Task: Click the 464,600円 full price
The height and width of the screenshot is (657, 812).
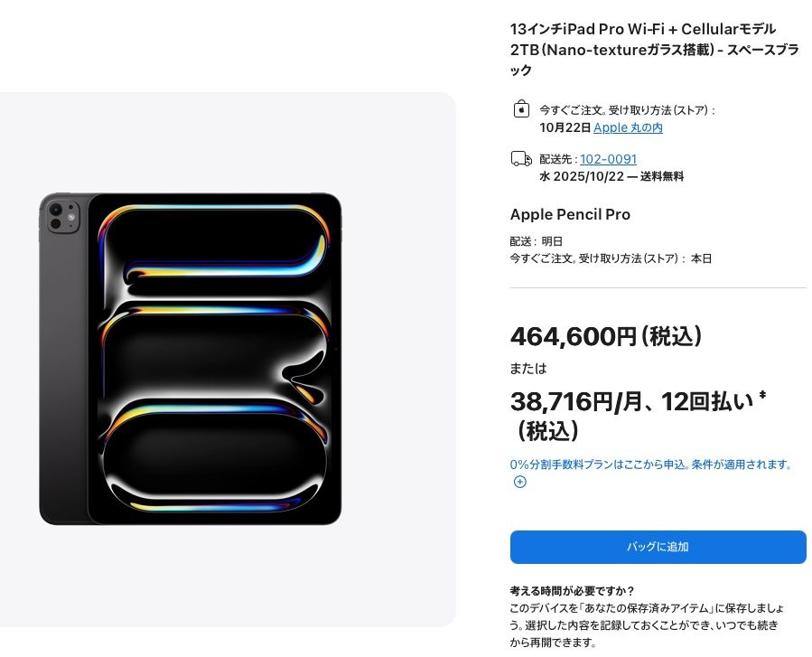Action: tap(606, 336)
